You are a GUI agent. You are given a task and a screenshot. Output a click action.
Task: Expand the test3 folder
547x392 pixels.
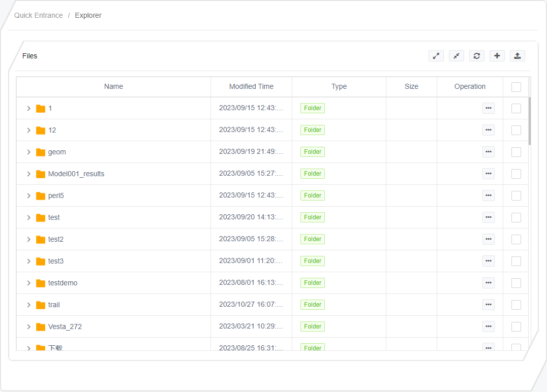pos(28,262)
